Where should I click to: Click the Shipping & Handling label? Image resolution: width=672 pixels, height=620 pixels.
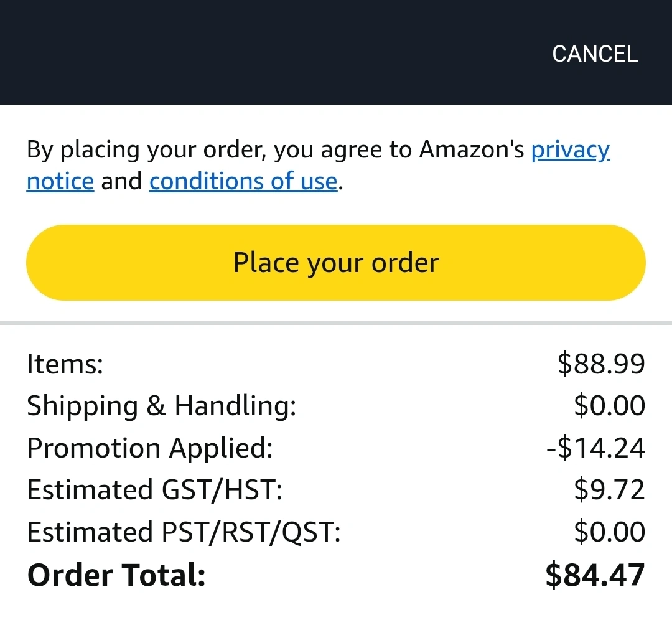click(161, 406)
